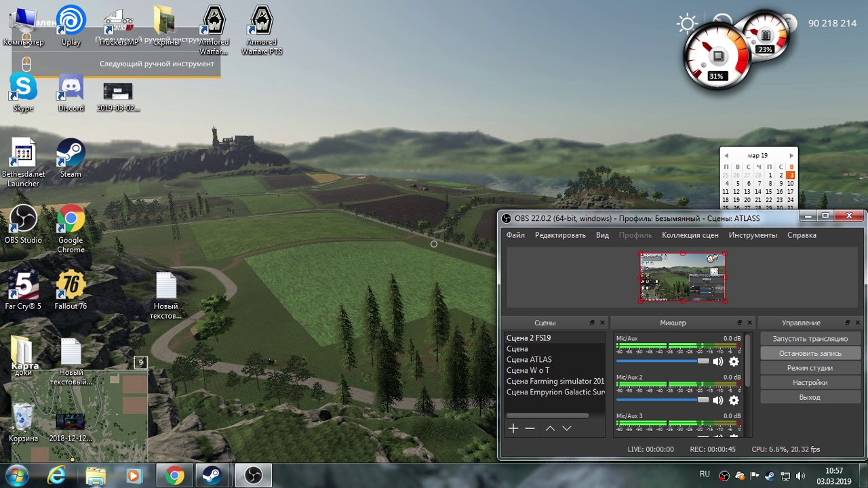Remove the selected scene with the minus icon
The width and height of the screenshot is (868, 488).
(530, 428)
